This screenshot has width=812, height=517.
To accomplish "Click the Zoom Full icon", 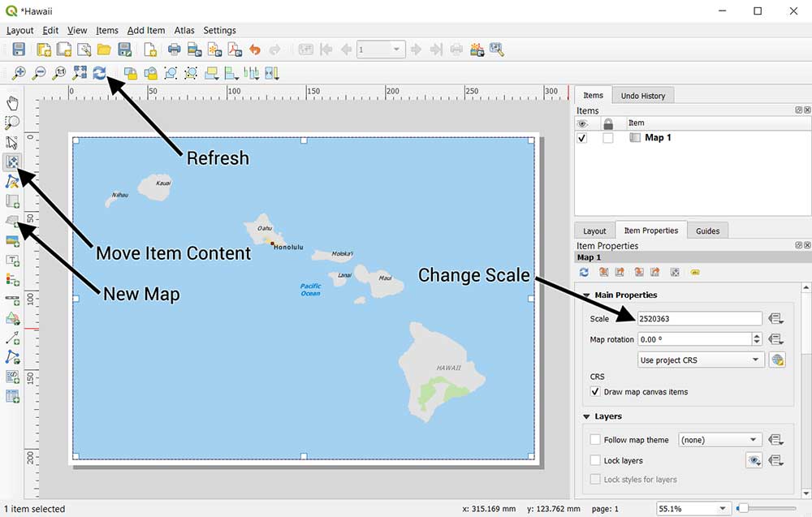I will click(x=80, y=73).
